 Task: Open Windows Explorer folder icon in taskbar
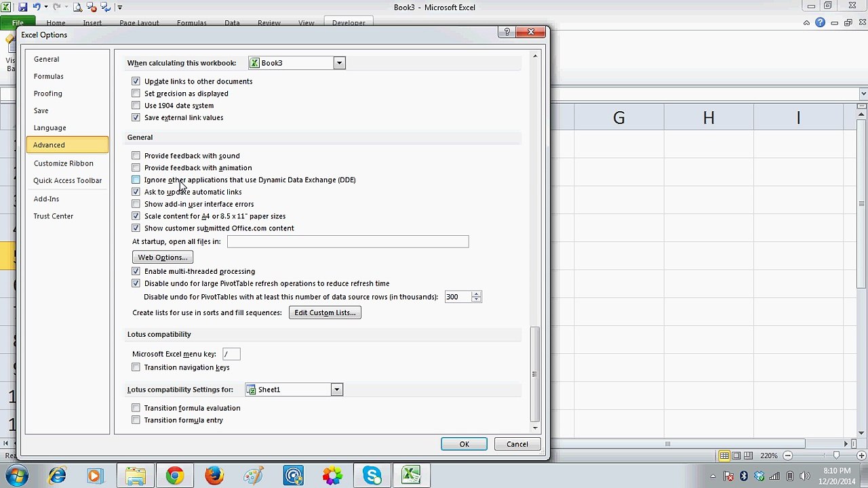pyautogui.click(x=135, y=476)
